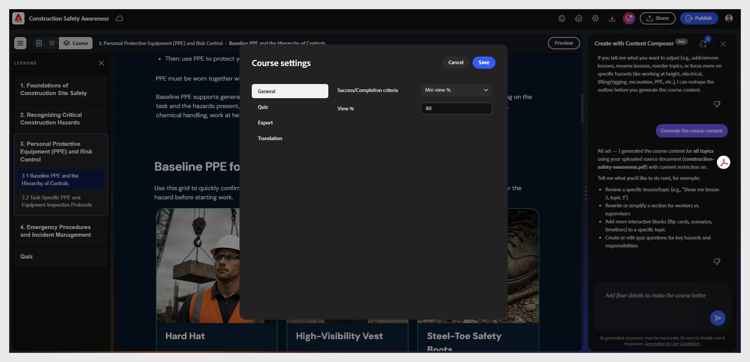Click the 'Hard Hat' card title

point(185,336)
